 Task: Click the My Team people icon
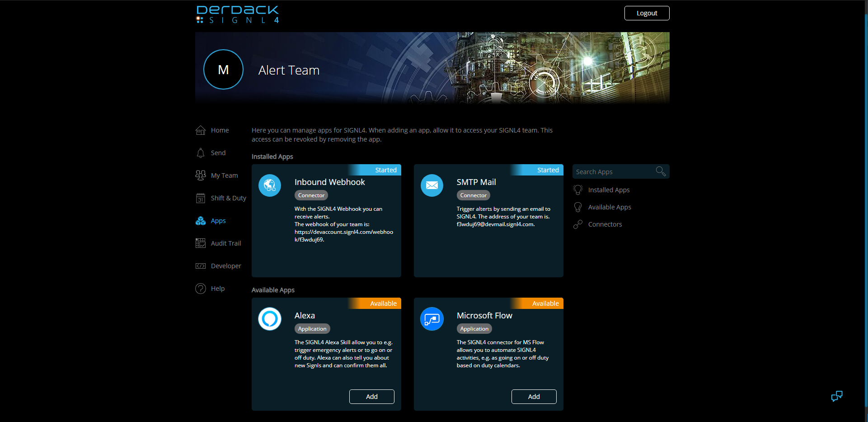(201, 175)
